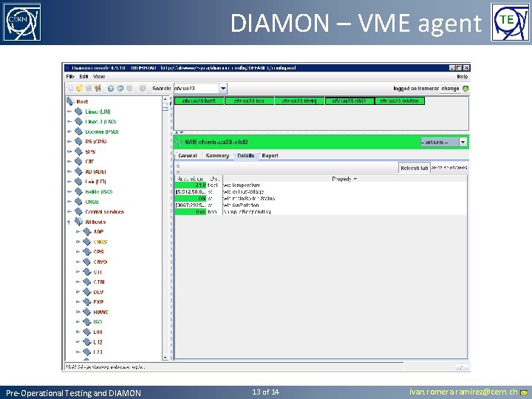Open the Edit menu
Viewport: 532px width, 399px height.
click(83, 77)
